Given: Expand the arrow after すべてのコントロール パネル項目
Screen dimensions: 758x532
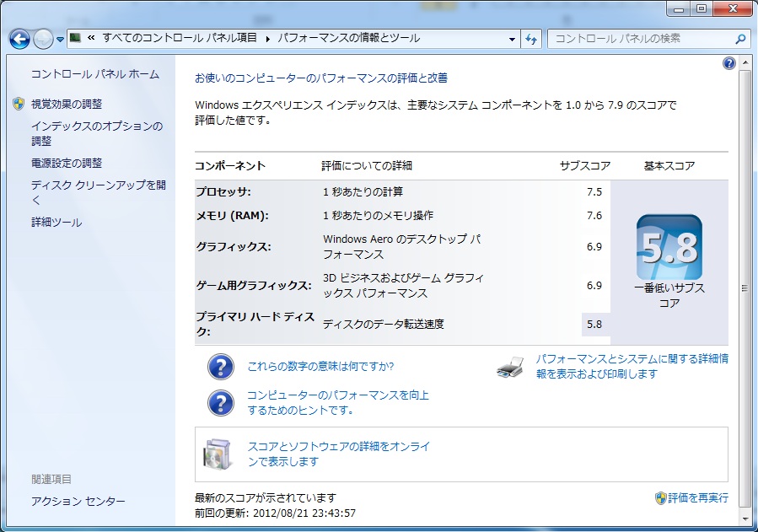Looking at the screenshot, I should (x=267, y=39).
